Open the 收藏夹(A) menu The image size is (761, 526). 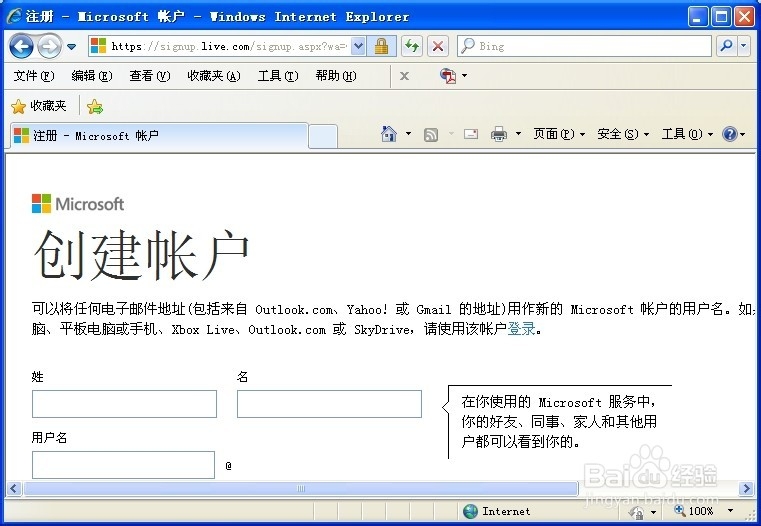tap(214, 76)
